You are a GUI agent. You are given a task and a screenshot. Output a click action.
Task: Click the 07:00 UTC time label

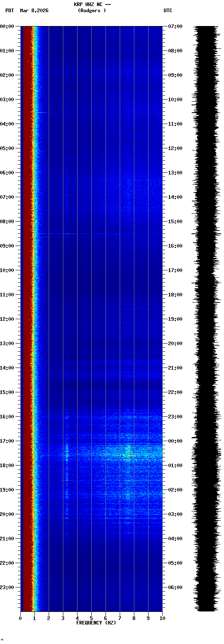coord(175,26)
